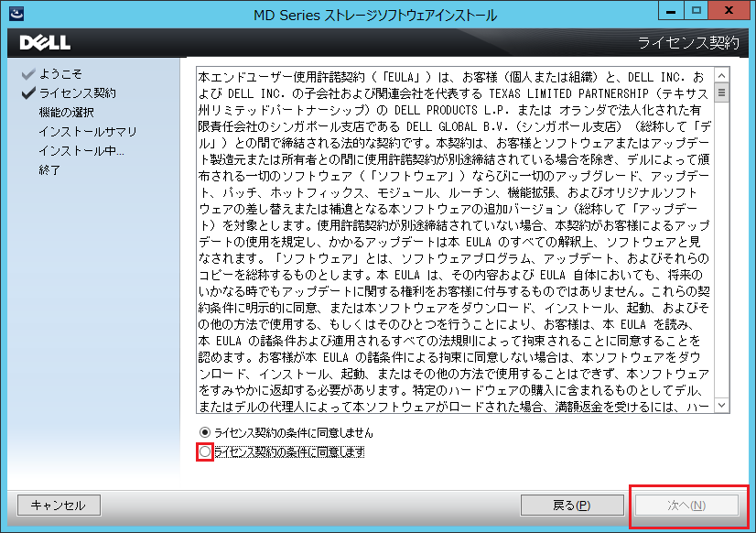The width and height of the screenshot is (756, 533).
Task: Click the キャンセル button
Action: tap(59, 505)
